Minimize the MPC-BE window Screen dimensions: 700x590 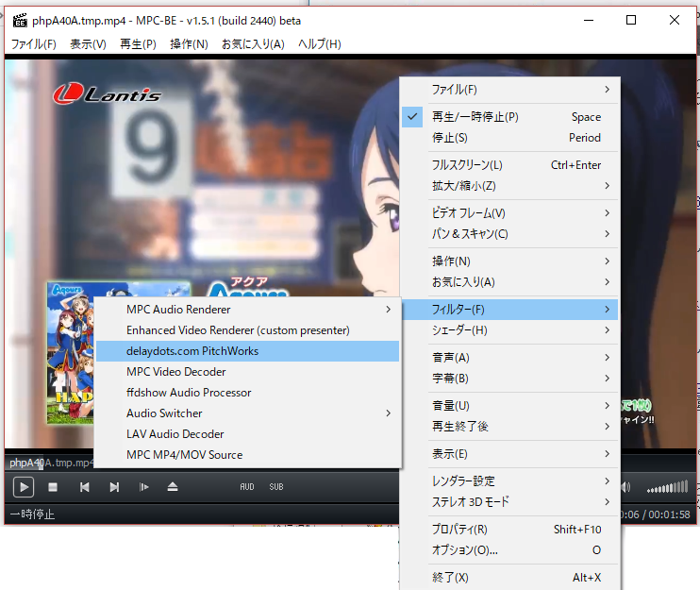(x=589, y=20)
